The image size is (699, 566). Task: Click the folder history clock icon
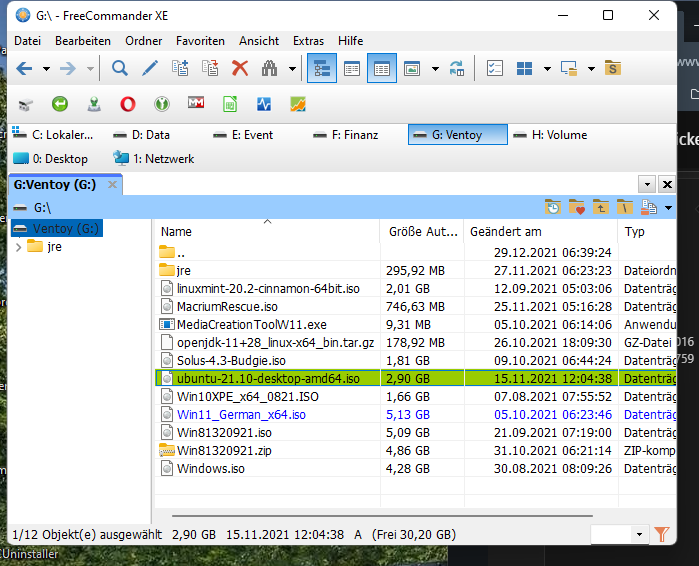point(553,208)
